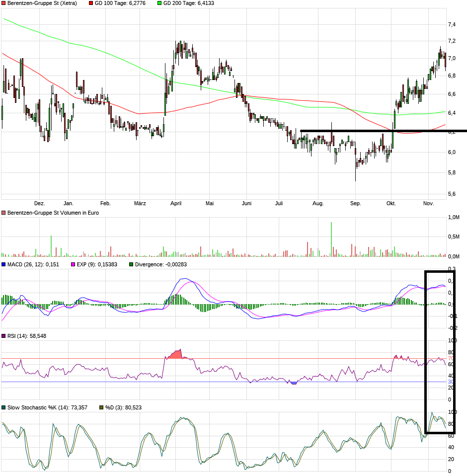Click the '%D (3): 80,523' label

coord(124,407)
